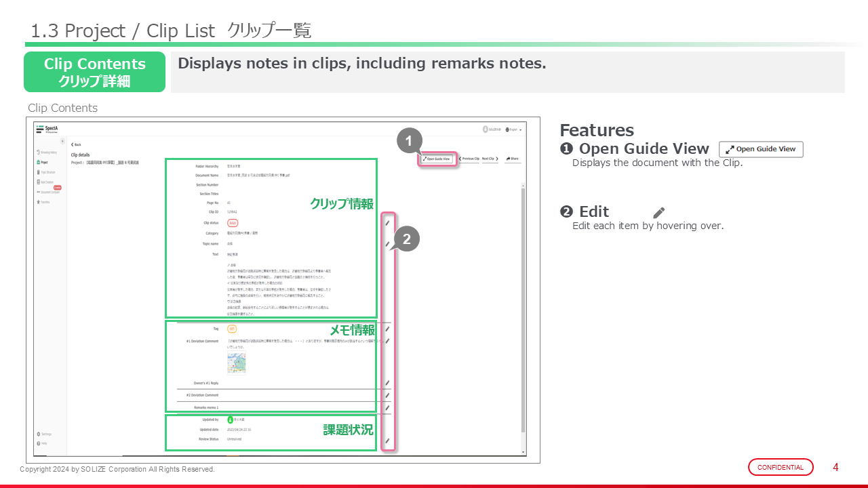Screen dimensions: 868x488
Task: Open Settings gear in sidebar
Action: click(43, 434)
